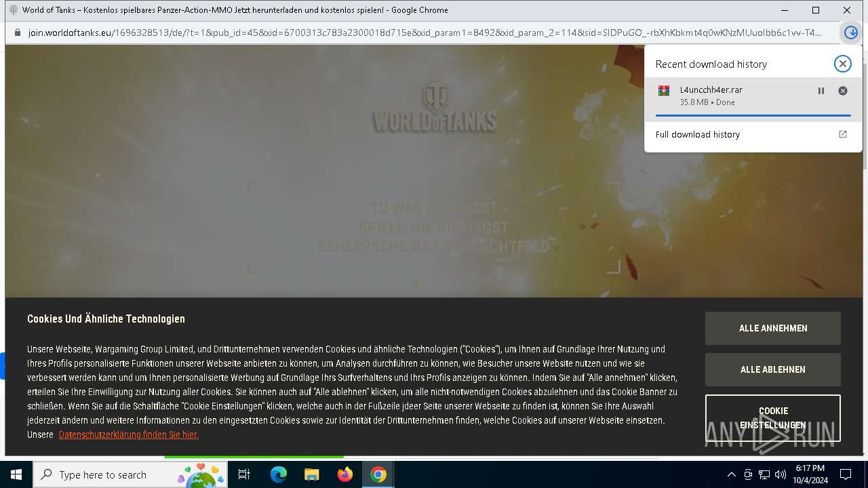Click the Cookies Und Ähnliche Technologien heading

pyautogui.click(x=106, y=319)
